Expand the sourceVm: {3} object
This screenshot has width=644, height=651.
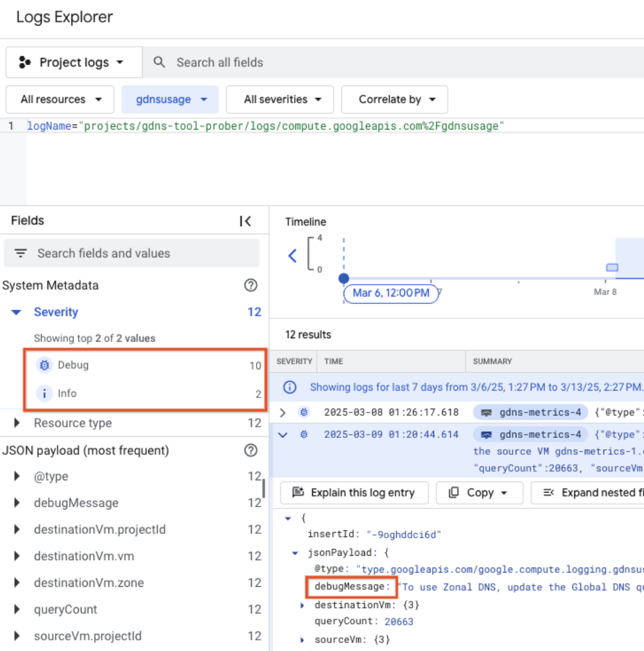click(x=302, y=640)
